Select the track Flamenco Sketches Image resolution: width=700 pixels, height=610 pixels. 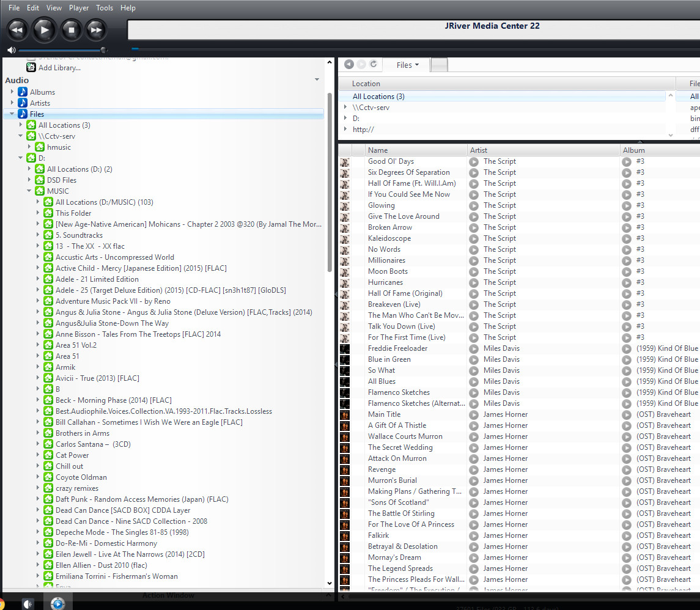coord(399,392)
